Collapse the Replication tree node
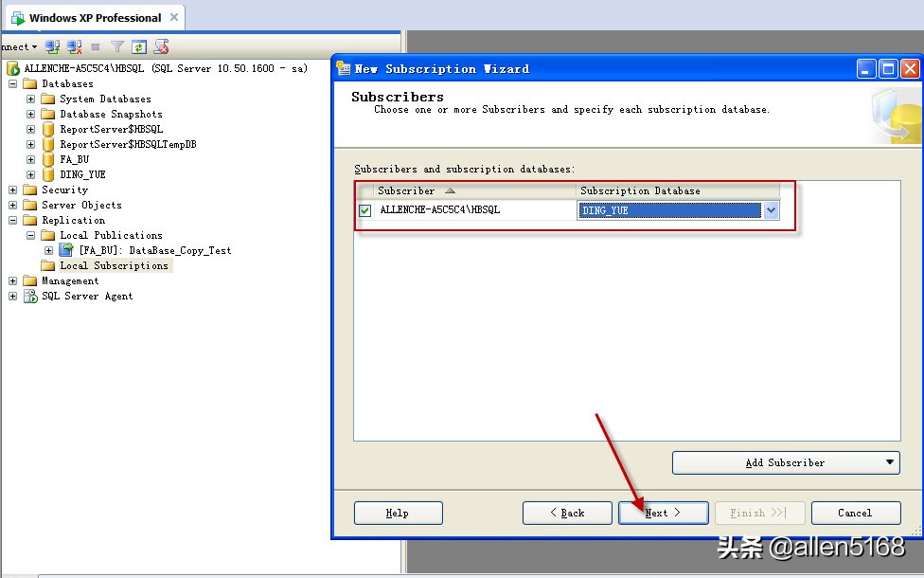This screenshot has width=924, height=578. (x=10, y=220)
